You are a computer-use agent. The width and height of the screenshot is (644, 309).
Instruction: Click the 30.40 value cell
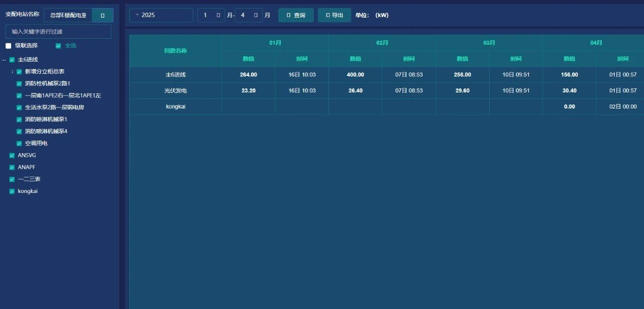[570, 91]
